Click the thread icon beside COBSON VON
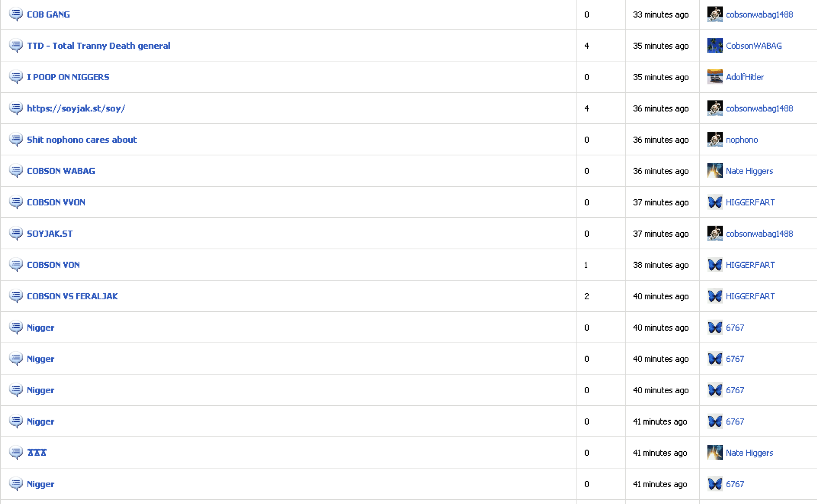The height and width of the screenshot is (504, 817). pyautogui.click(x=16, y=265)
